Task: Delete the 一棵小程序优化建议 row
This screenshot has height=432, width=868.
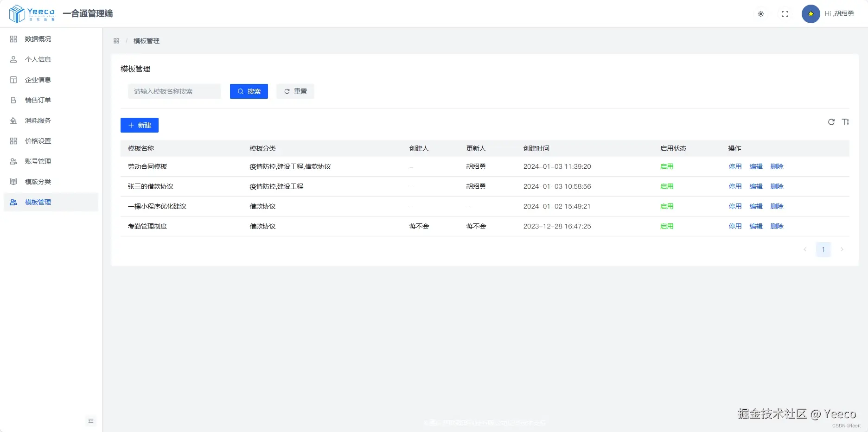Action: click(x=777, y=206)
